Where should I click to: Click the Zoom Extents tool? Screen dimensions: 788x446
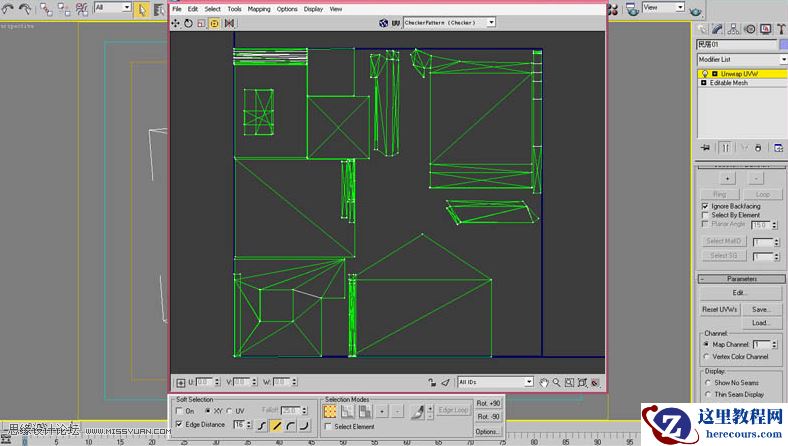[x=582, y=383]
